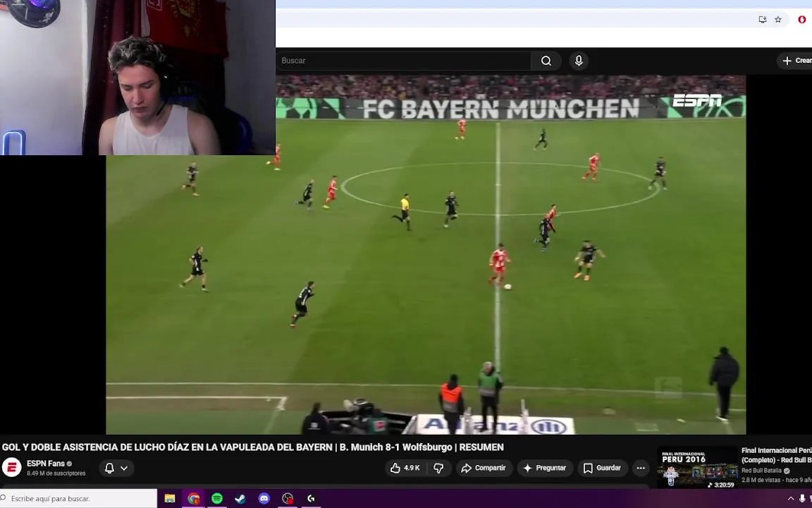Open File Explorer from taskbar
Image resolution: width=812 pixels, height=508 pixels.
pyautogui.click(x=170, y=499)
